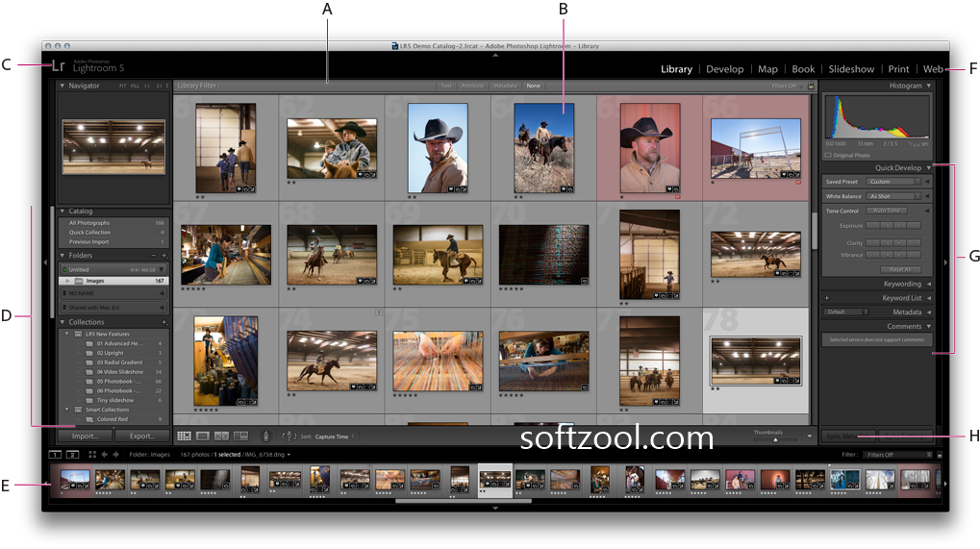Add a collection with Collections plus icon
980x549 pixels.
coord(164,322)
